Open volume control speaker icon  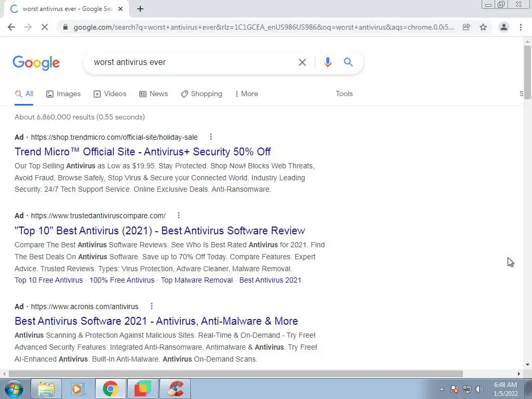pos(480,389)
